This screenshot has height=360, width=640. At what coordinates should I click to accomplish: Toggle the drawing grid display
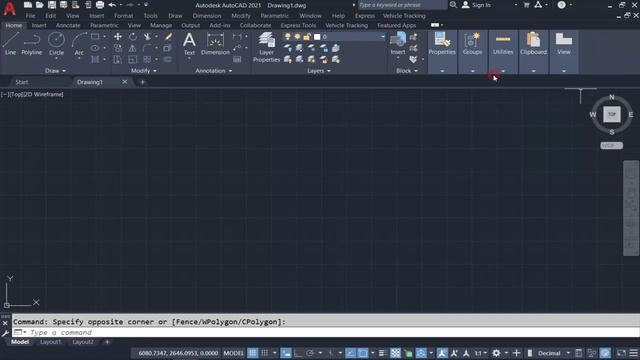(x=253, y=353)
